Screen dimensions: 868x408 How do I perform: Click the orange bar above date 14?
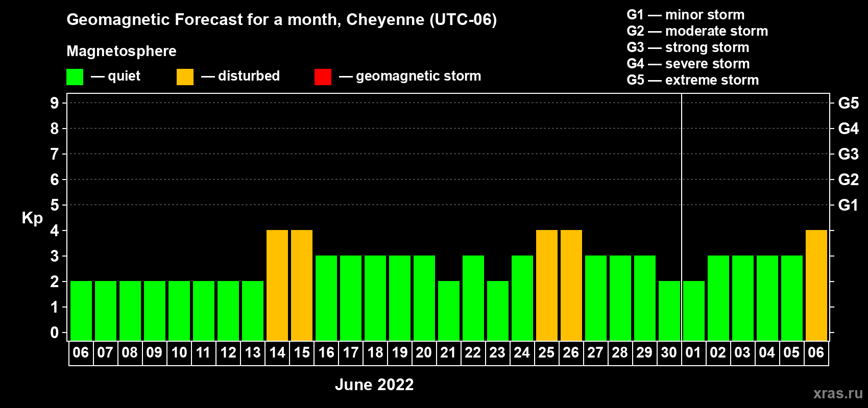tap(277, 286)
